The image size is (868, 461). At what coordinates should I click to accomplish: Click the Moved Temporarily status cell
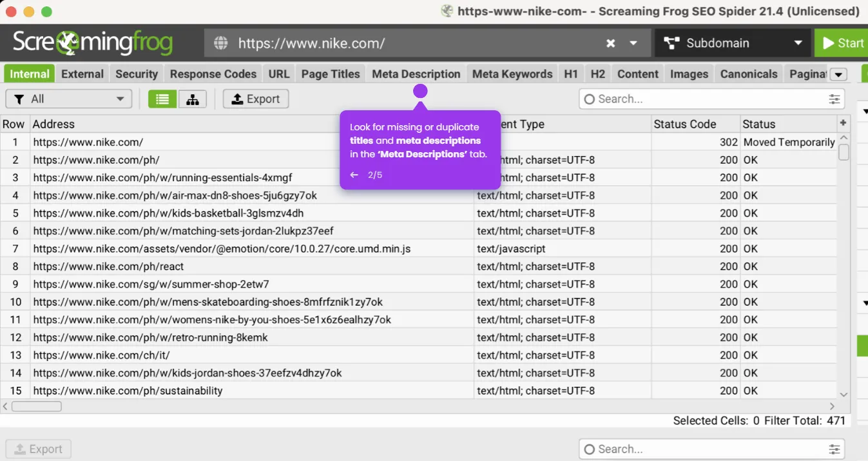click(x=789, y=142)
